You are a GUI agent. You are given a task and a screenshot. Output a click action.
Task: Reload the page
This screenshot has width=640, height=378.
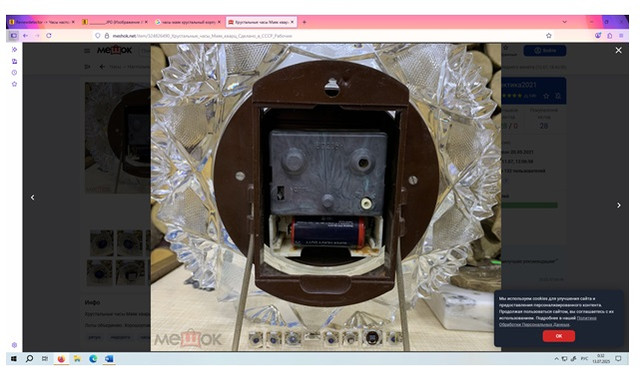[x=49, y=36]
